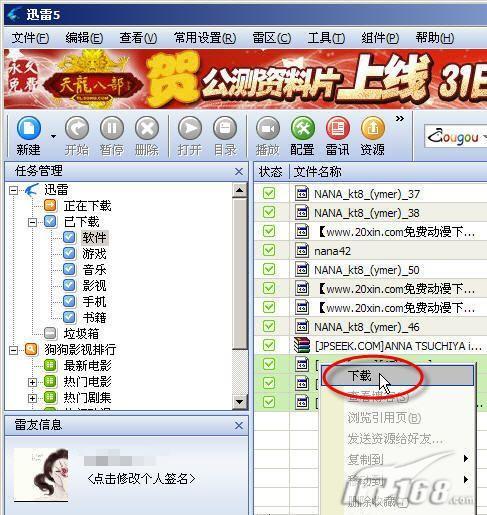Click the 迅雷 root bird icon in tree
This screenshot has height=515, width=487.
31,189
